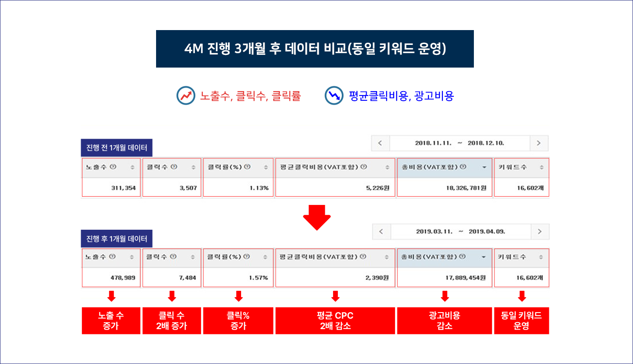Viewport: 633px width, 364px height.
Task: Open 클릭수 help icon in the before-campaign table
Action: point(174,167)
